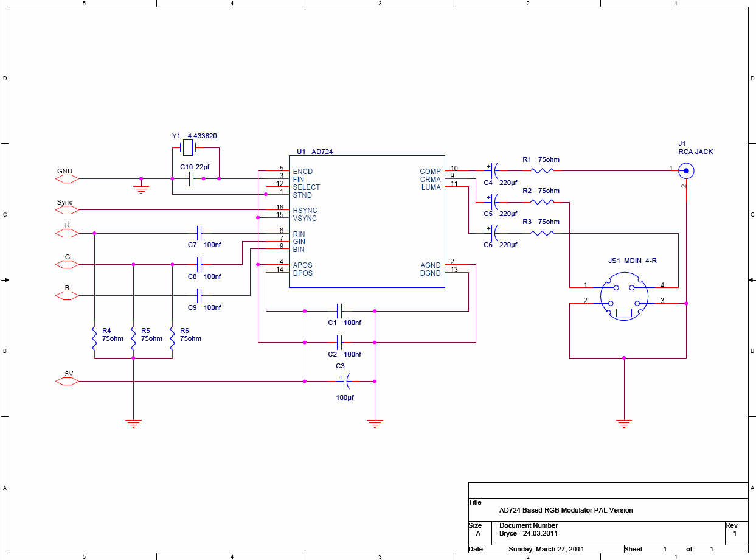756x560 pixels.
Task: Click the J1 RCA jack connector symbol
Action: click(686, 170)
